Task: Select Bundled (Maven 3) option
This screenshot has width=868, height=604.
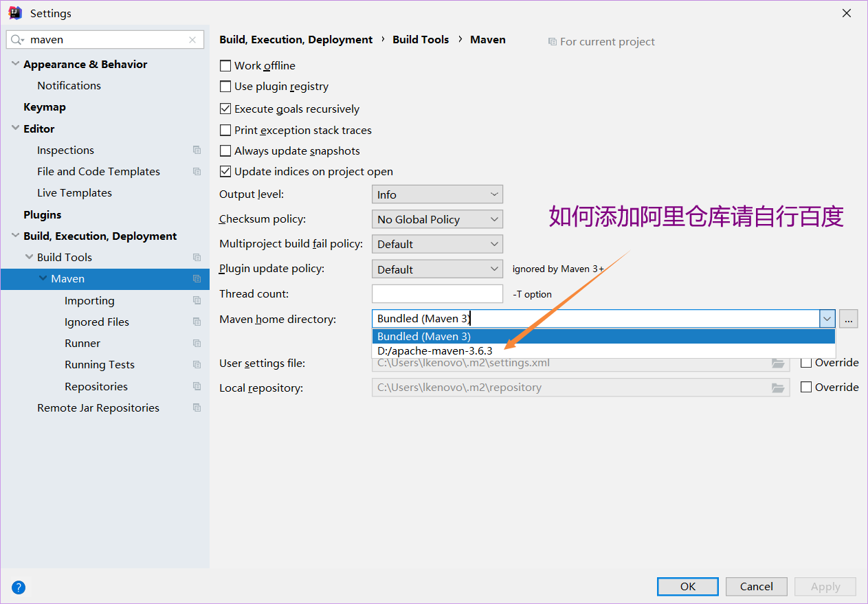Action: click(x=603, y=337)
